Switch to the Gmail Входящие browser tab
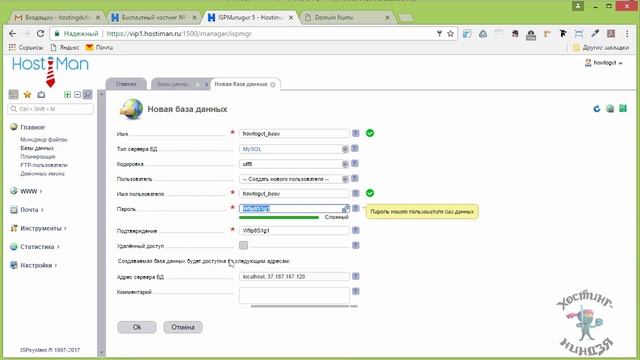The height and width of the screenshot is (360, 640). [56, 18]
